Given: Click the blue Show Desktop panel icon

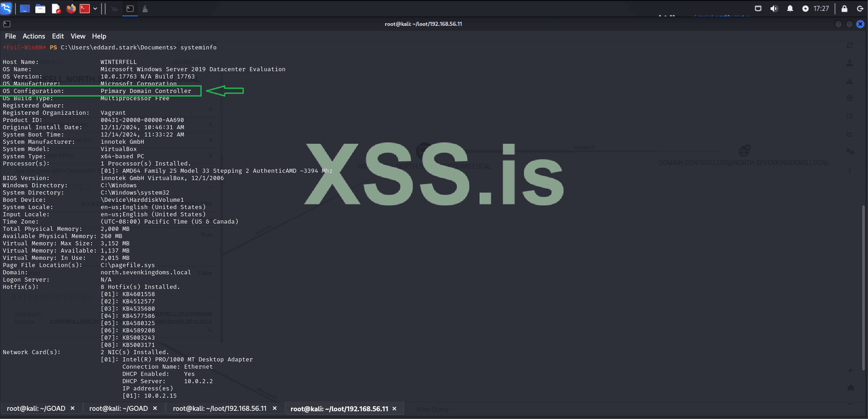Looking at the screenshot, I should click(x=25, y=9).
